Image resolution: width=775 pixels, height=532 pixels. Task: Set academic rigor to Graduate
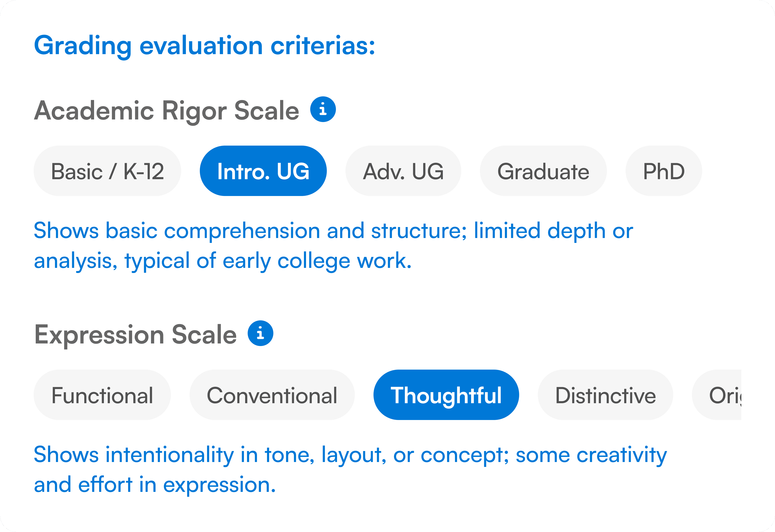543,171
